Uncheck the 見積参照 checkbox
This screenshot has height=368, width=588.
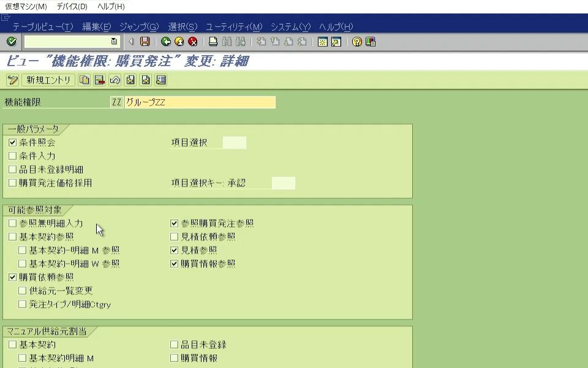tap(174, 250)
